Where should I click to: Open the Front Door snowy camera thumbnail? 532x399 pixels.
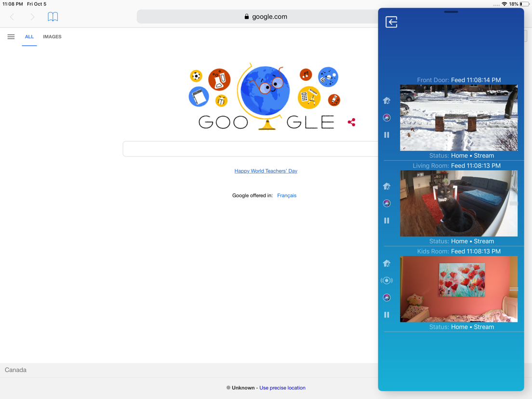pos(459,118)
